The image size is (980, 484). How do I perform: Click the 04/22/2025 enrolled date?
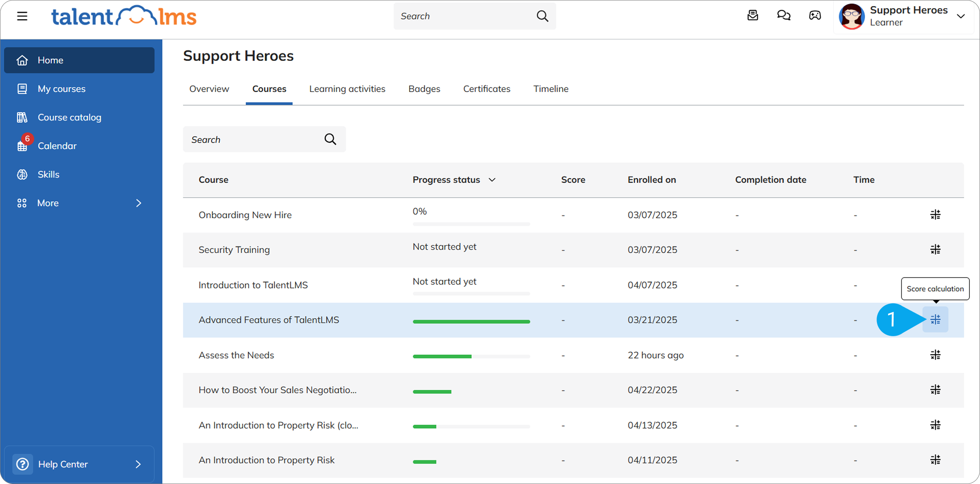coord(652,390)
